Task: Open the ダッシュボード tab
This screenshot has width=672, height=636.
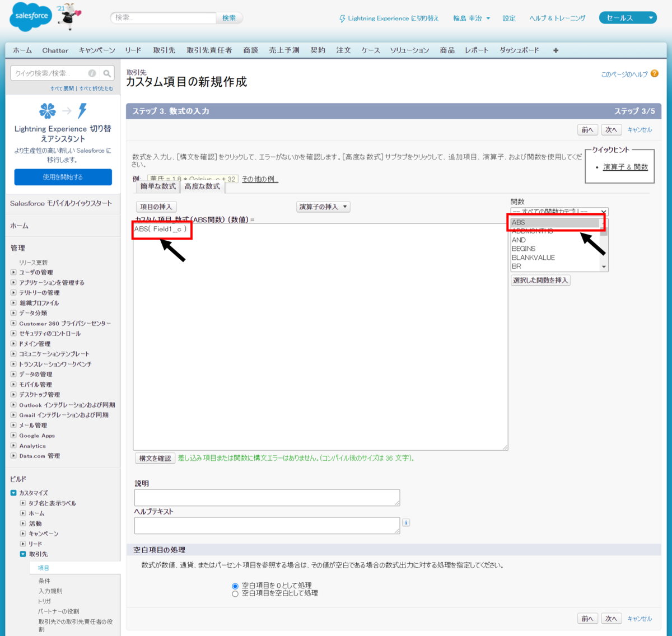Action: click(519, 50)
